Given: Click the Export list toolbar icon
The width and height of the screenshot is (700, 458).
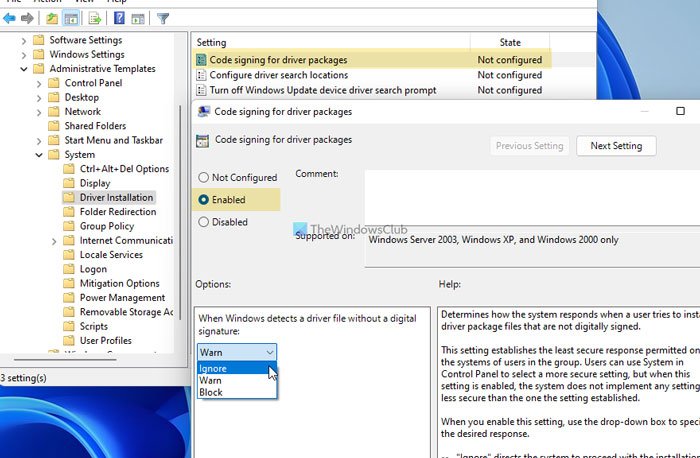Looking at the screenshot, I should [95, 18].
